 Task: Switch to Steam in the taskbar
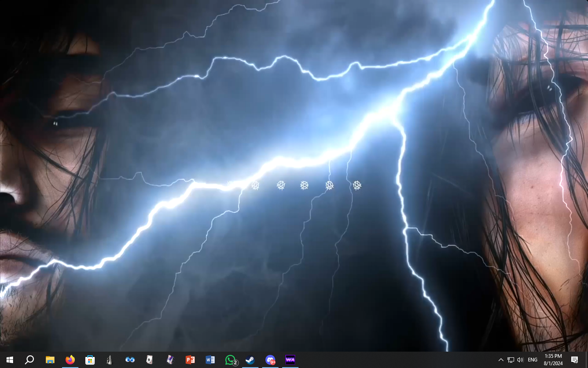click(250, 360)
